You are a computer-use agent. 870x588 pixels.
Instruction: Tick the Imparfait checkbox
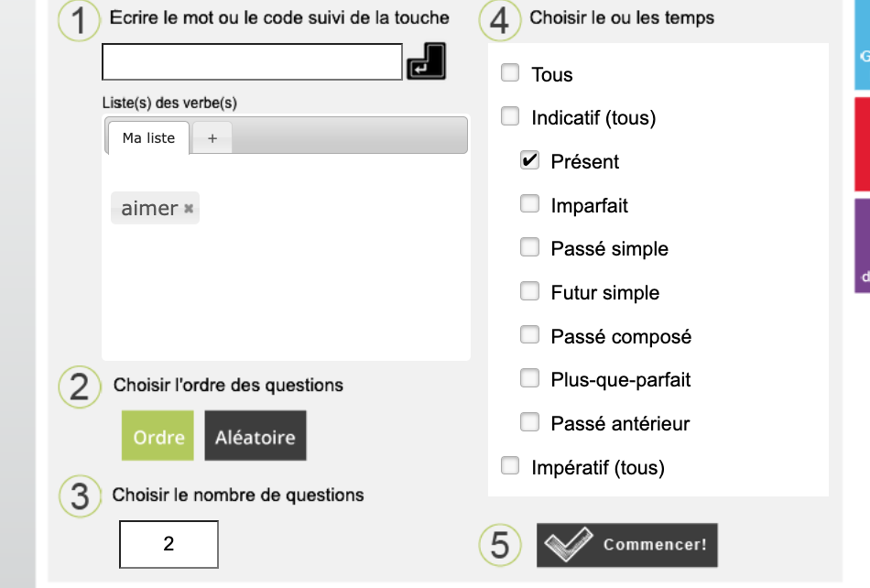point(529,204)
